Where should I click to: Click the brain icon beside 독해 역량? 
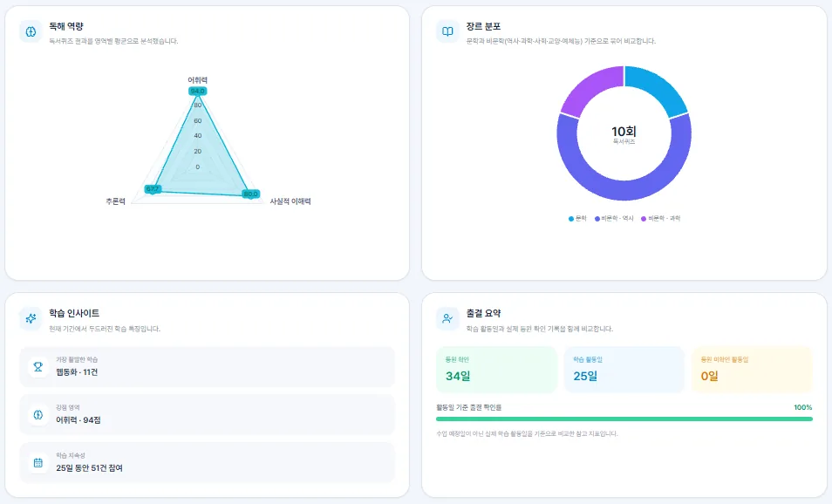point(31,31)
